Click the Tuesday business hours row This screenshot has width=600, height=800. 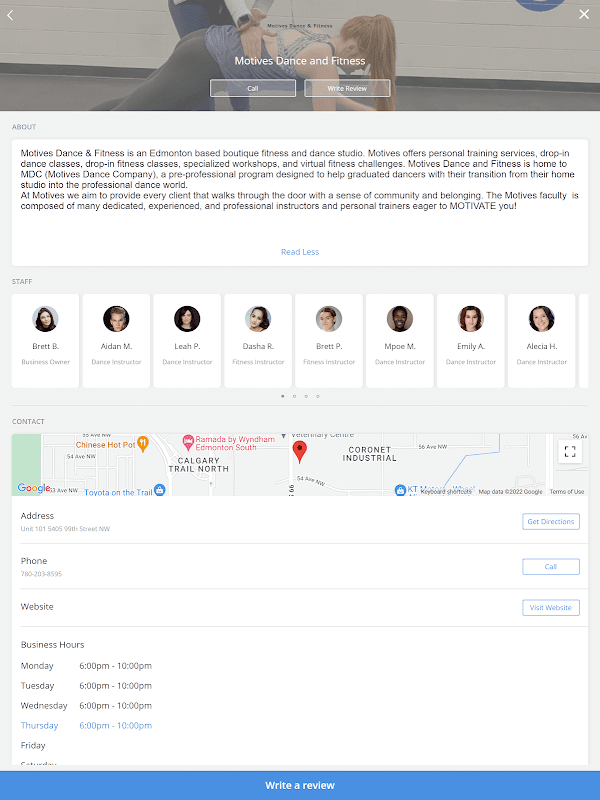pyautogui.click(x=86, y=686)
